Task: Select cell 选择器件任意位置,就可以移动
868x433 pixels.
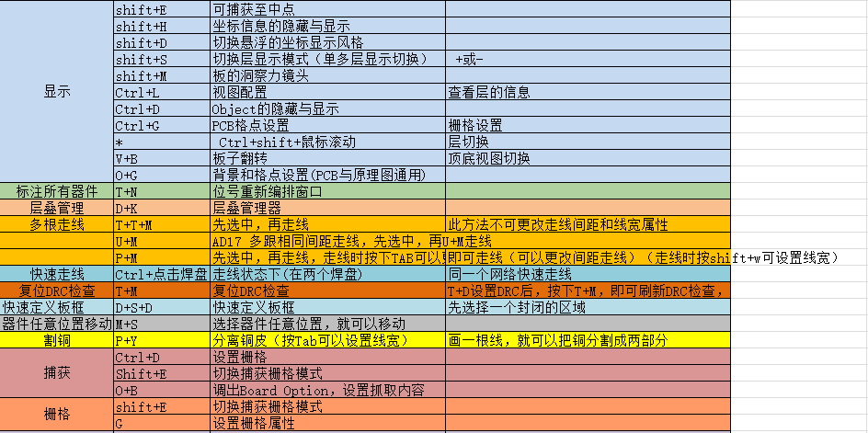Action: click(x=327, y=325)
